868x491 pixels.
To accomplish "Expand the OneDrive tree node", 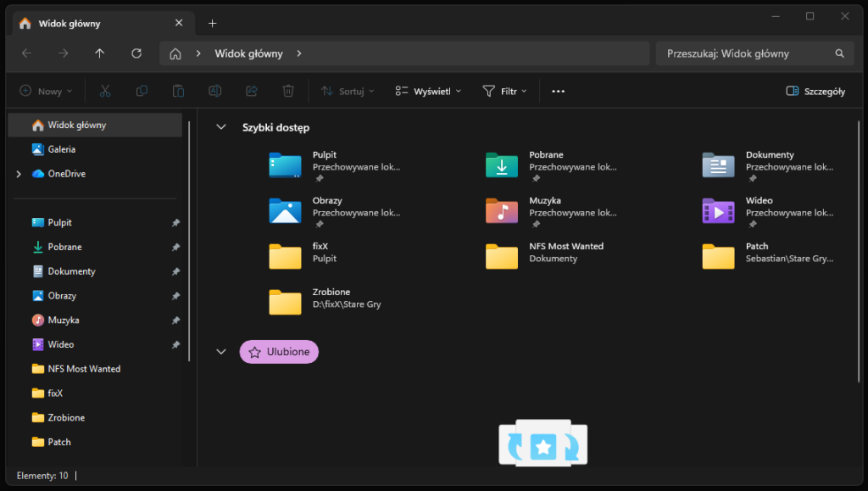I will point(19,174).
